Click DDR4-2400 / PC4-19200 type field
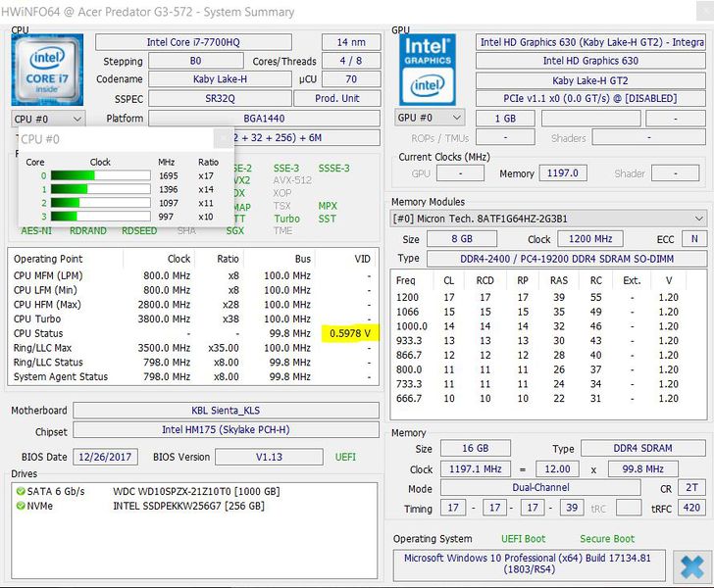Image resolution: width=714 pixels, height=588 pixels. click(567, 259)
